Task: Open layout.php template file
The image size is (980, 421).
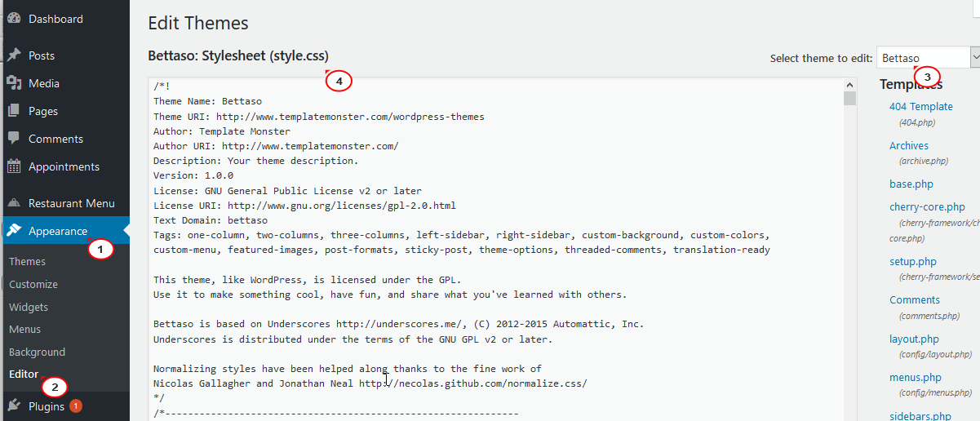Action: [914, 339]
